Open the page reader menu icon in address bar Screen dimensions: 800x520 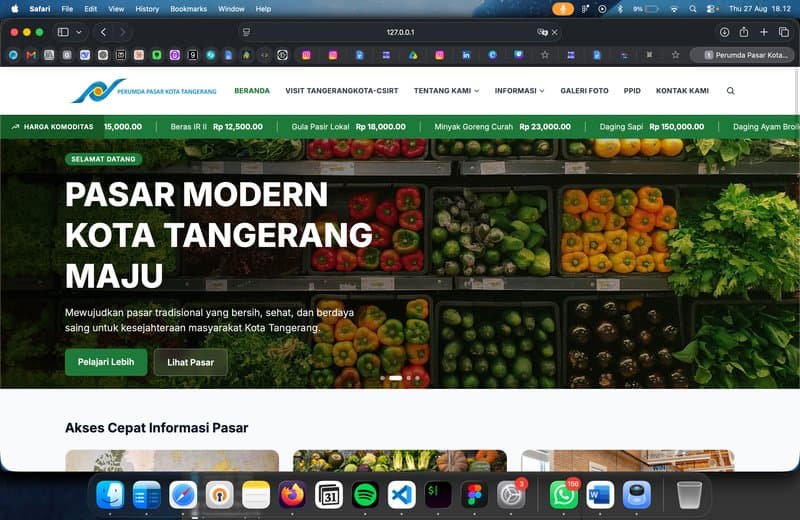coord(246,32)
